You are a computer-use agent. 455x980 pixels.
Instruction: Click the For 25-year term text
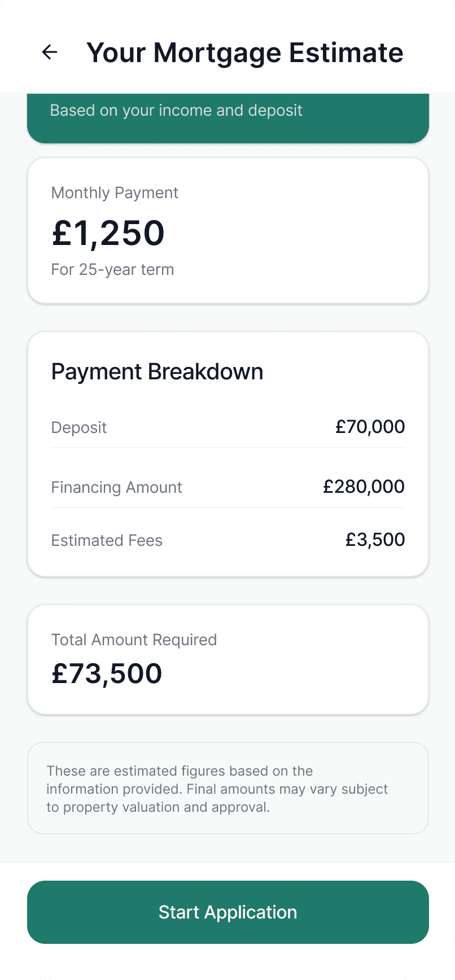tap(112, 270)
